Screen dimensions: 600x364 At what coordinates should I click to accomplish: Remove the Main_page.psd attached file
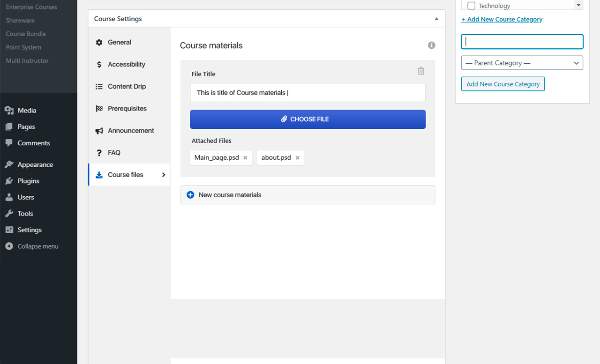point(246,157)
